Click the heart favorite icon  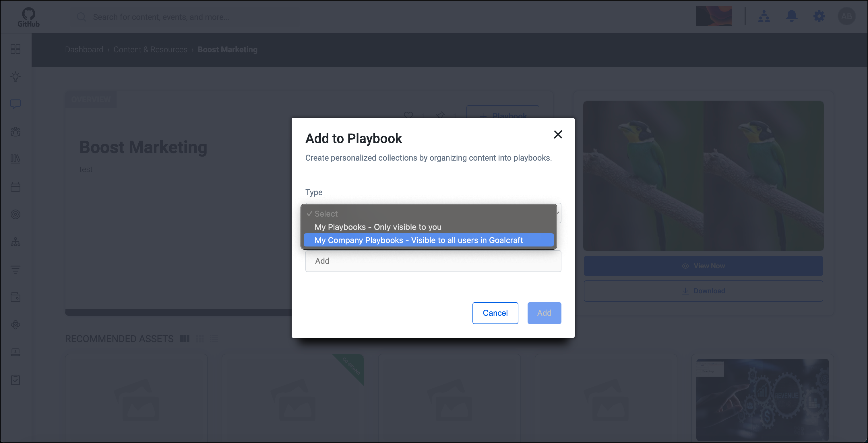pyautogui.click(x=408, y=115)
